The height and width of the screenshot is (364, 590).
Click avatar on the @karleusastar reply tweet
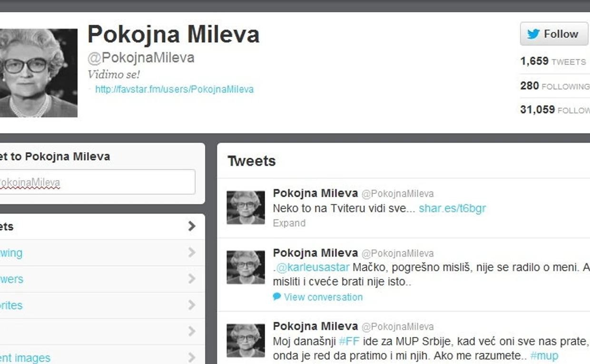click(246, 268)
